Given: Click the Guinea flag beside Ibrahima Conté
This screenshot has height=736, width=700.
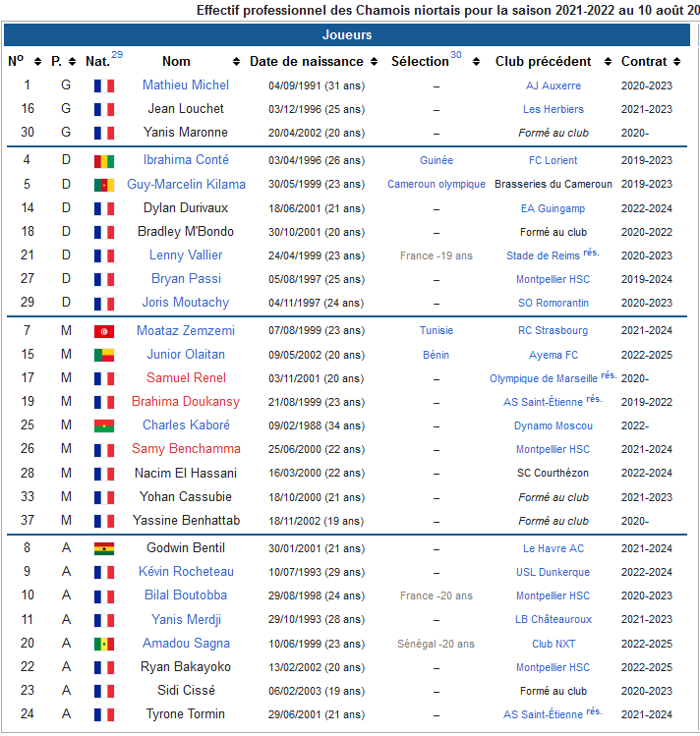Looking at the screenshot, I should (104, 161).
